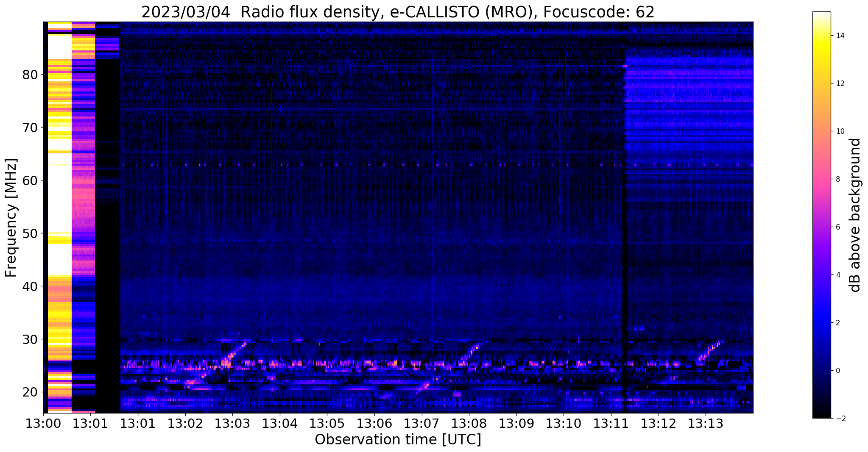
Task: Click the colorbar gradient scale
Action: coord(821,215)
